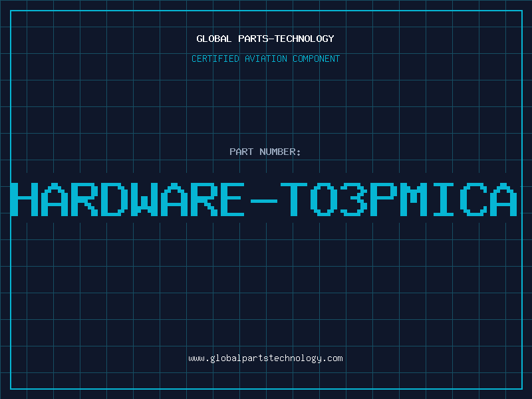Click the final letter A of TO3PMICA
This screenshot has height=399, width=532.
(504, 199)
